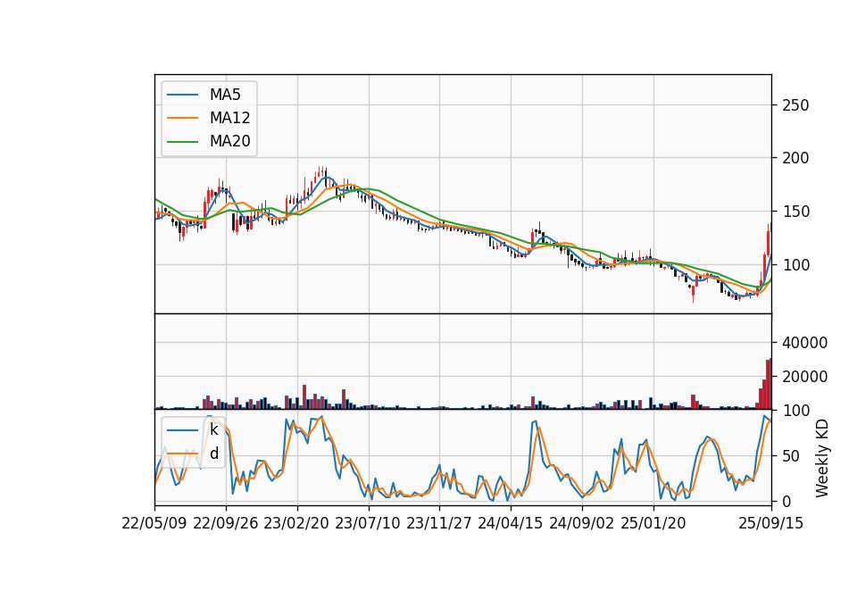Image resolution: width=857 pixels, height=616 pixels.
Task: Click the tallest red volume bar at right
Action: [769, 384]
